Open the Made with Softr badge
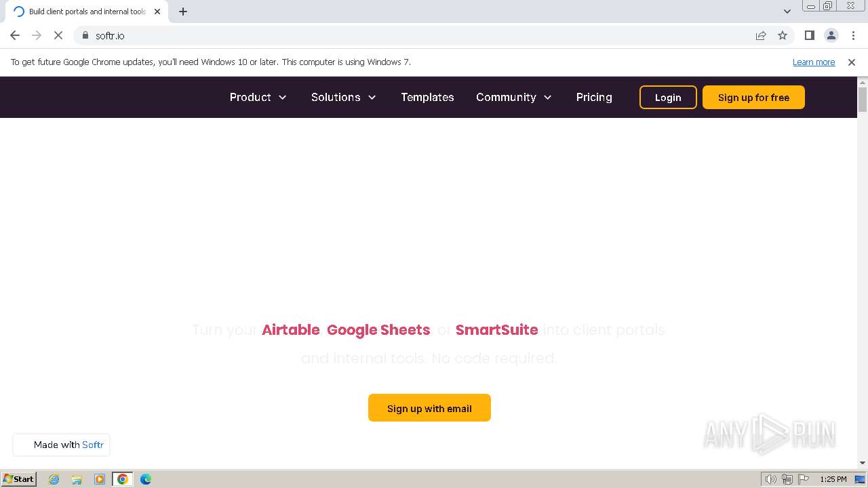The width and height of the screenshot is (868, 488). 62,445
